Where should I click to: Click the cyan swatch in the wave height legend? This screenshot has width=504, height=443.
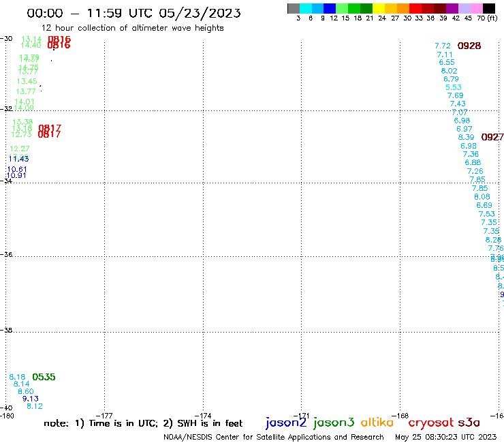pyautogui.click(x=306, y=8)
